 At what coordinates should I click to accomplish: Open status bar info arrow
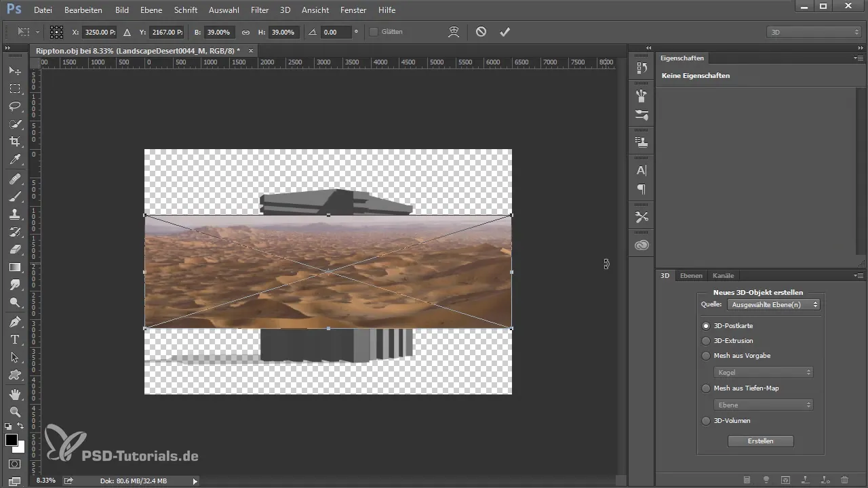[x=195, y=481]
